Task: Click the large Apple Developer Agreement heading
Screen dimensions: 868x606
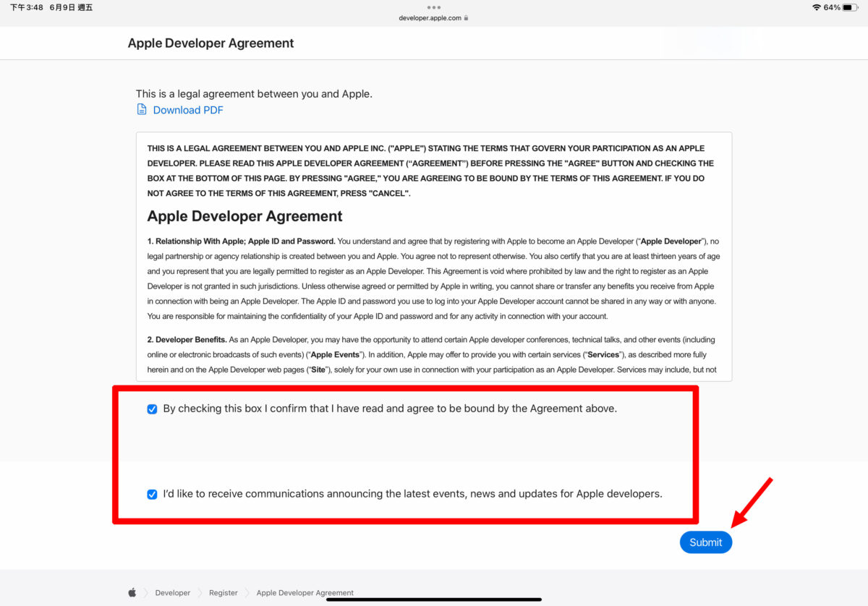Action: tap(244, 216)
